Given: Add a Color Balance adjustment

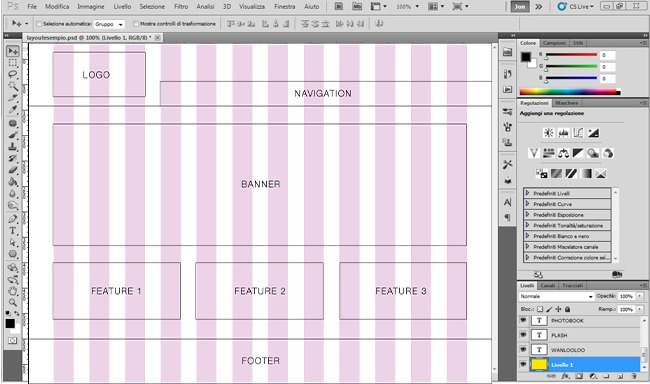Looking at the screenshot, I should point(563,153).
